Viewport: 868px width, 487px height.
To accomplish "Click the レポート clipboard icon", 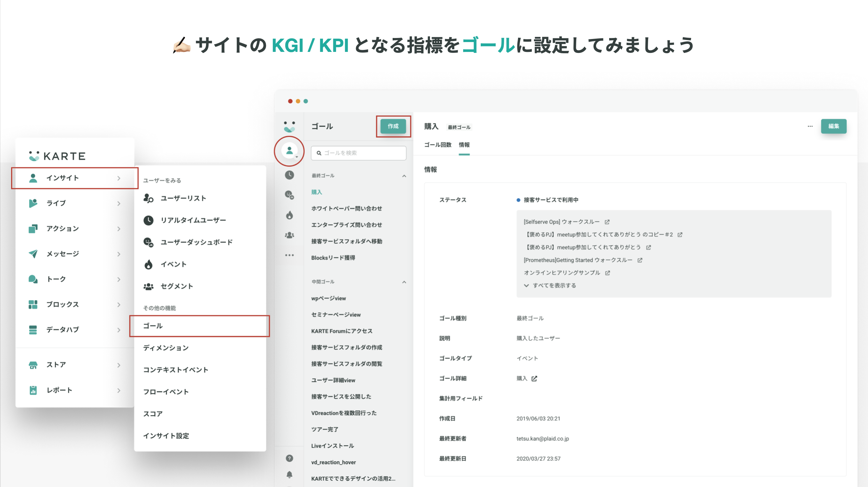I will tap(33, 390).
